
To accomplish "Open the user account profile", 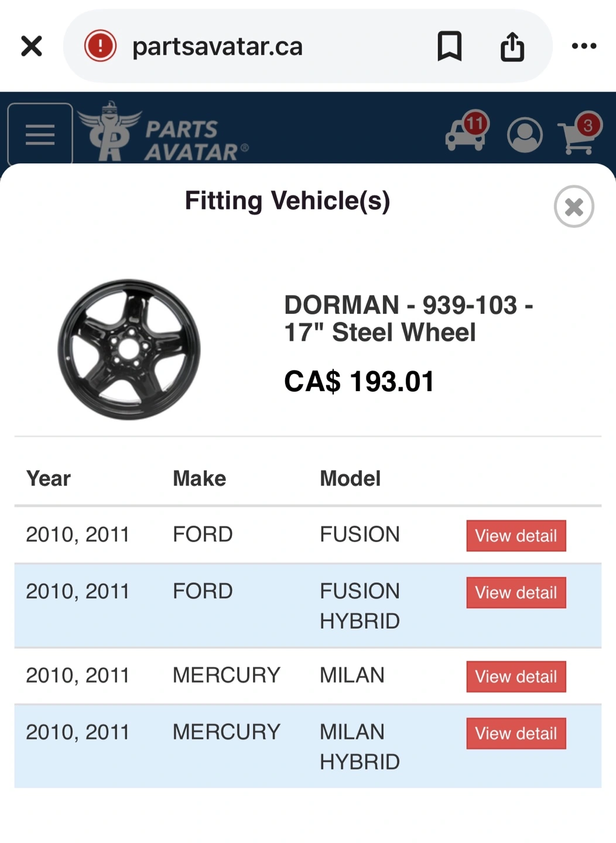I will point(525,135).
